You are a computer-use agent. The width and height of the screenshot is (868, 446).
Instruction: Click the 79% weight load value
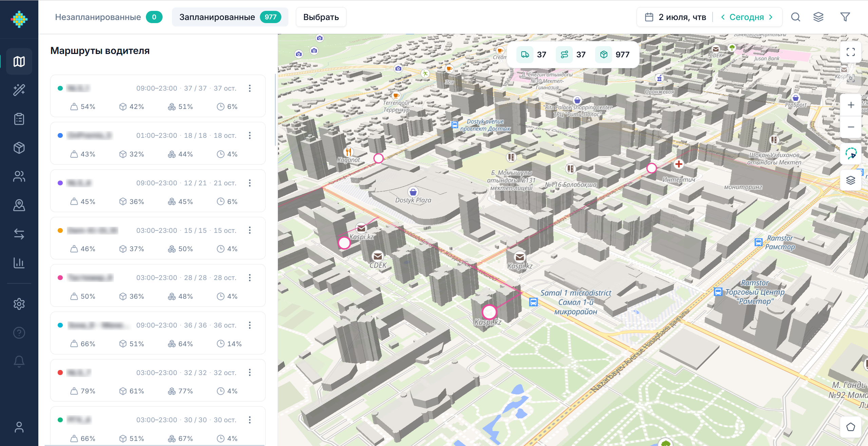(88, 391)
